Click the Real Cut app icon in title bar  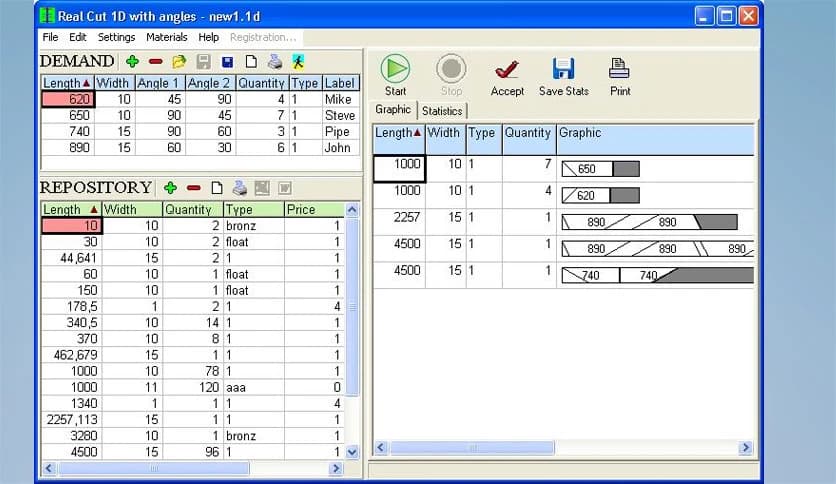click(x=47, y=16)
